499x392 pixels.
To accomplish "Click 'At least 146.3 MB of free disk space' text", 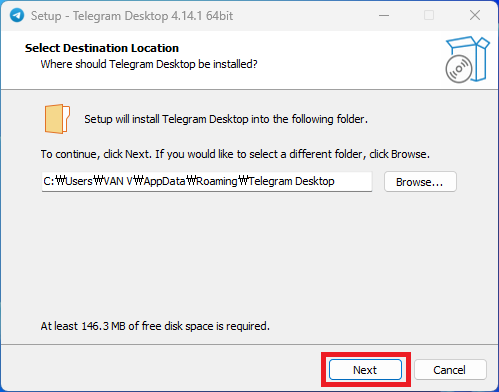I will [155, 326].
